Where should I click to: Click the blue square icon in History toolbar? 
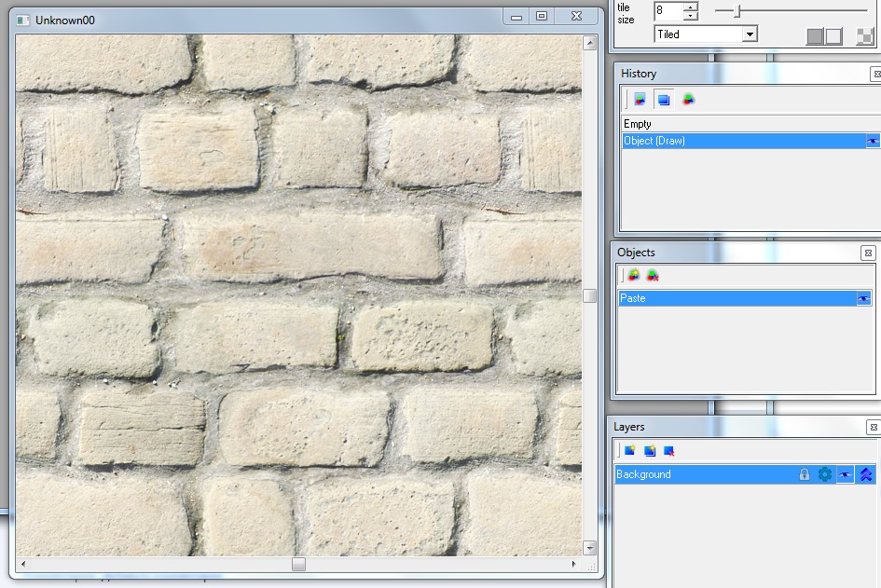(664, 100)
